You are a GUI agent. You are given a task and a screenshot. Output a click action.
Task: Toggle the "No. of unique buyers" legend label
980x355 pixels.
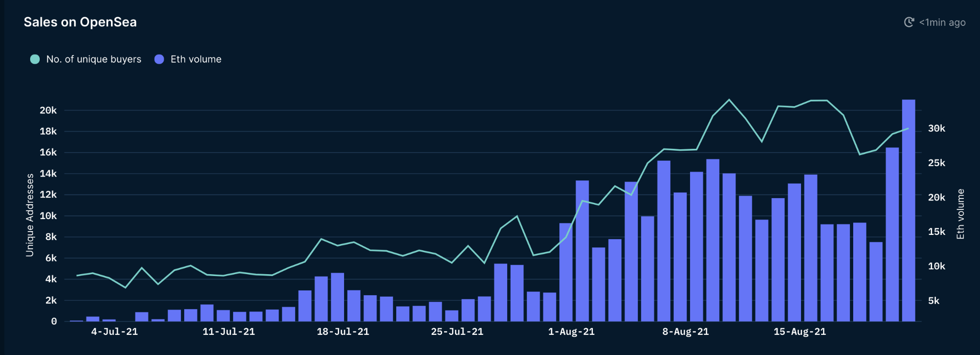click(93, 59)
